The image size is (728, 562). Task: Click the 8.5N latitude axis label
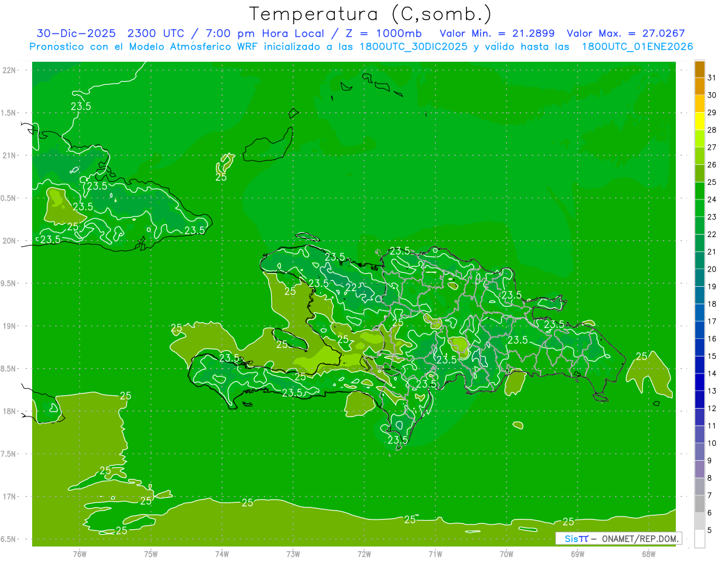9,369
